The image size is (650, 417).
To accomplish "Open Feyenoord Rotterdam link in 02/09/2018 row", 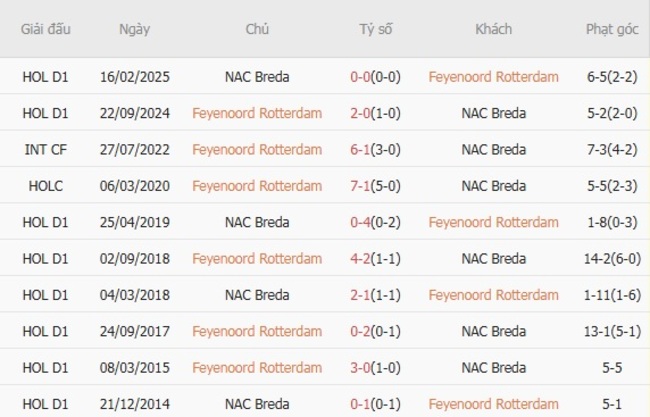I will [x=257, y=259].
